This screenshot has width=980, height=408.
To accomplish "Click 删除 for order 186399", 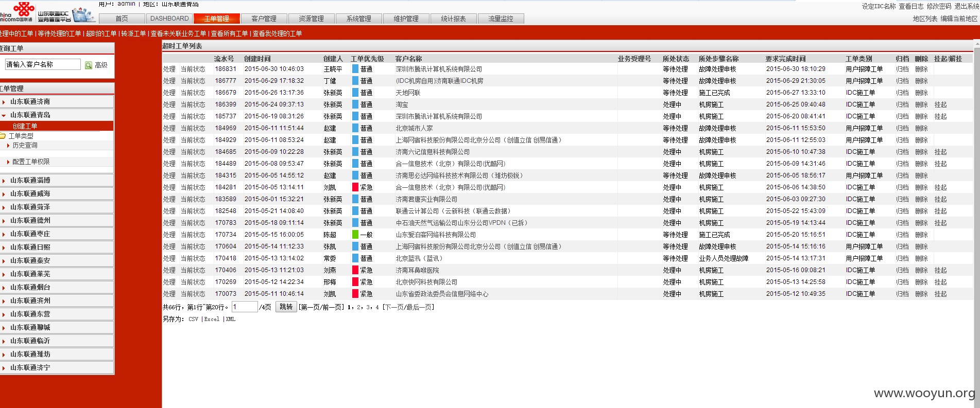I will [921, 104].
